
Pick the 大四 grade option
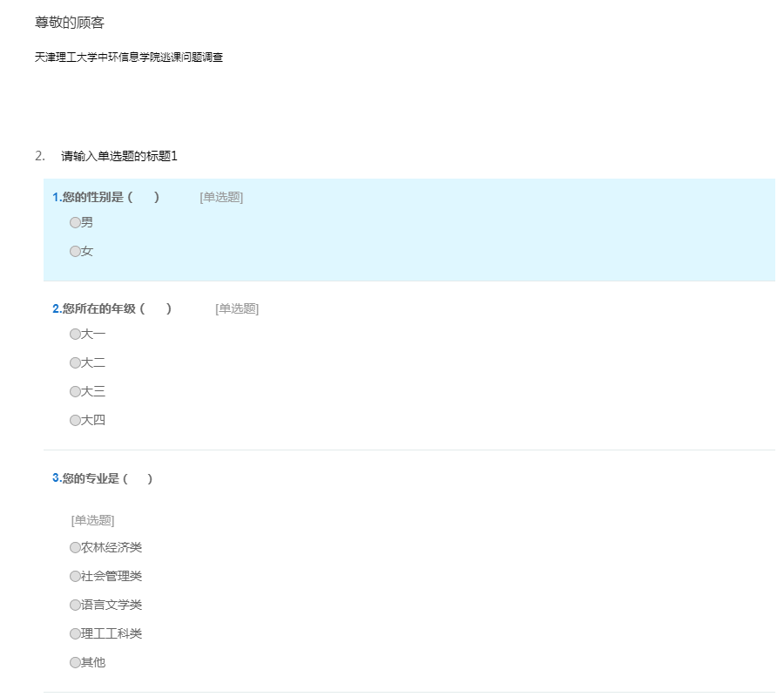point(75,421)
